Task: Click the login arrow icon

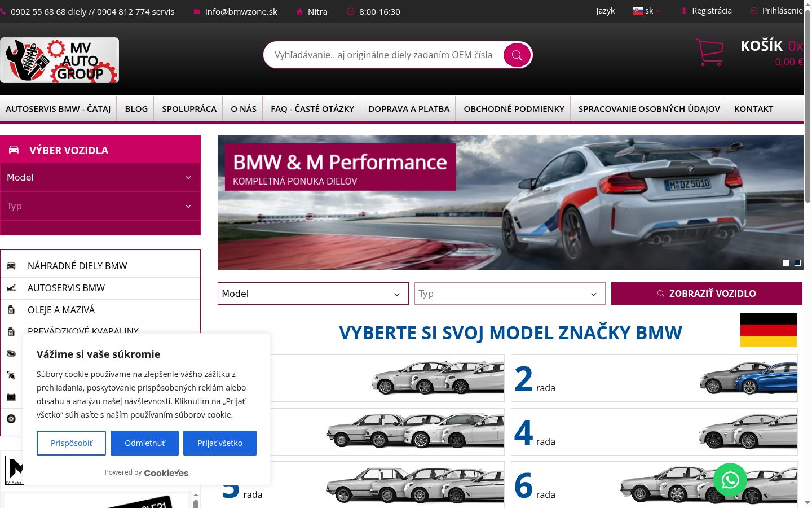Action: (x=754, y=11)
